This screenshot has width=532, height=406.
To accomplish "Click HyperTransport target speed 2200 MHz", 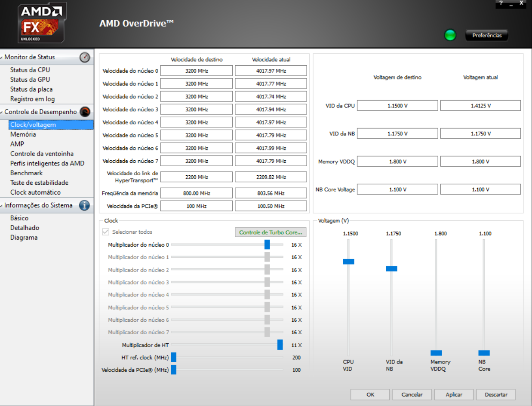I will click(x=197, y=177).
